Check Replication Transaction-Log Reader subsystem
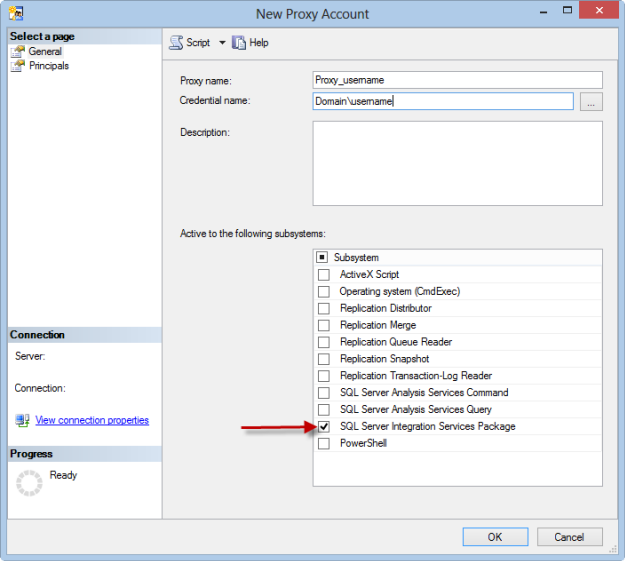Screen dimensions: 625x561 coord(324,376)
